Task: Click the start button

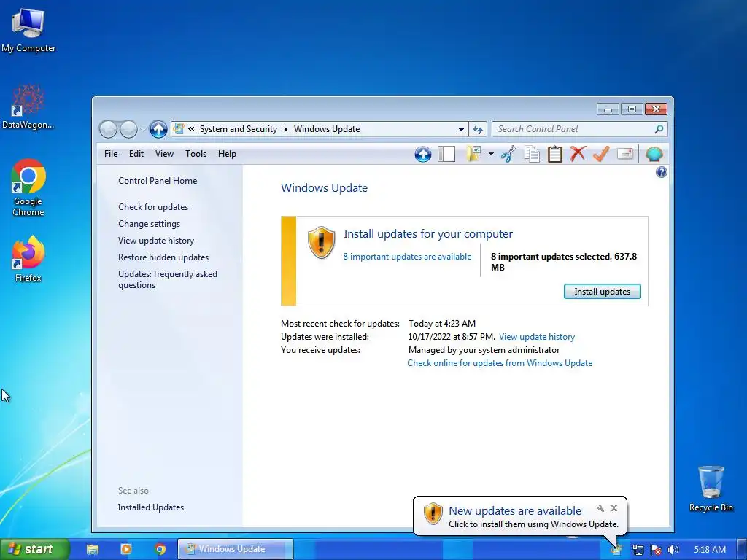Action: (35, 549)
